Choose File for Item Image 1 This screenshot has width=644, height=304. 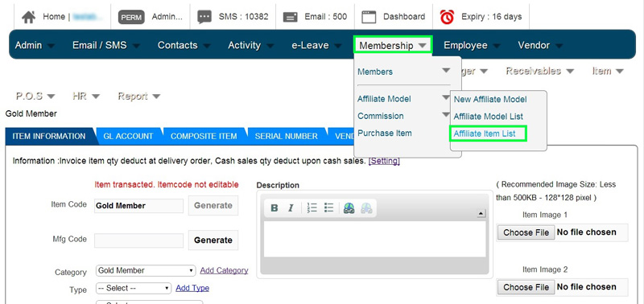(x=526, y=232)
